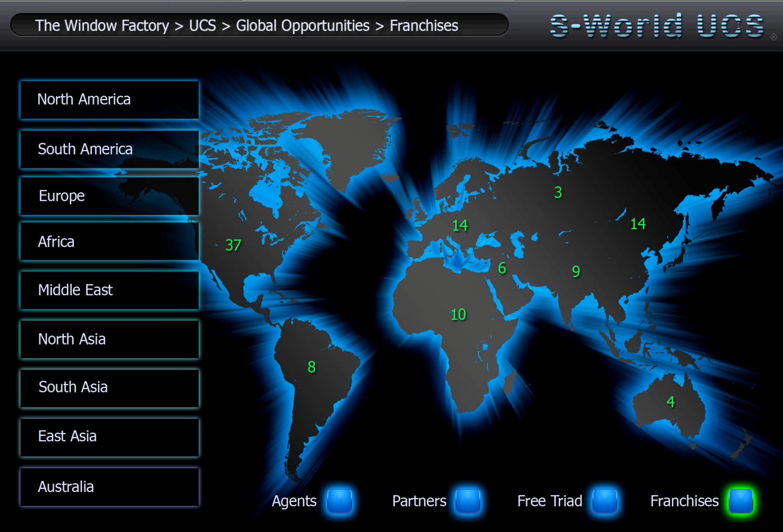Image resolution: width=783 pixels, height=532 pixels.
Task: Toggle the green-highlighted Franchises indicator
Action: [741, 501]
